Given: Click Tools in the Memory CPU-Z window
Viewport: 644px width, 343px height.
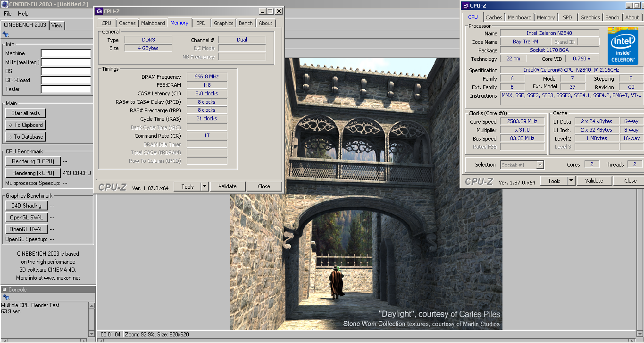Looking at the screenshot, I should click(187, 186).
